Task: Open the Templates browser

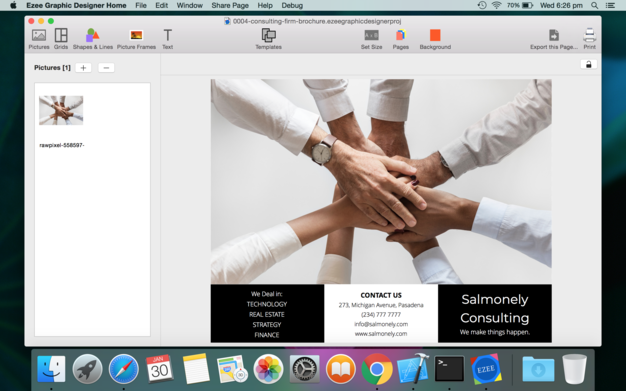Action: coord(268,39)
